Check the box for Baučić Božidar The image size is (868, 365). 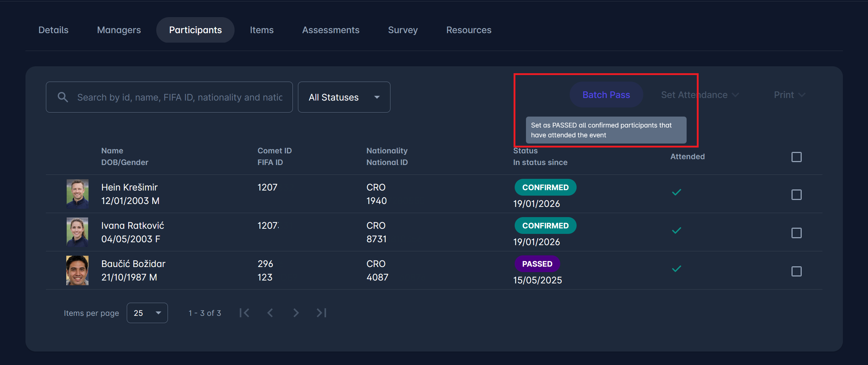(796, 271)
